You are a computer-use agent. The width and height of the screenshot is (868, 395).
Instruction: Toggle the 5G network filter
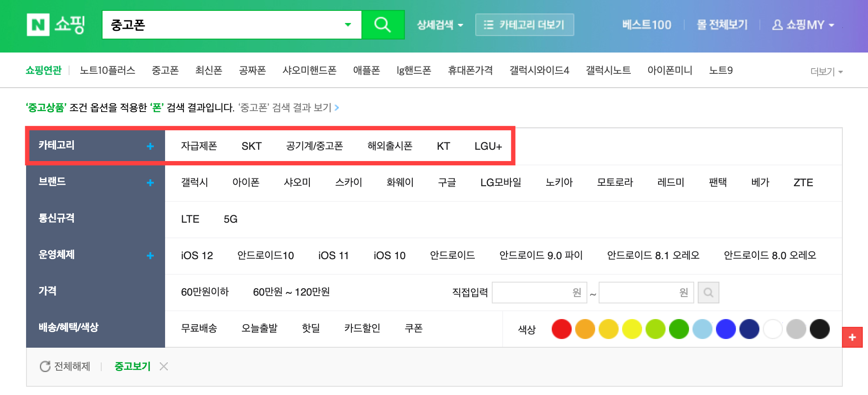tap(230, 219)
